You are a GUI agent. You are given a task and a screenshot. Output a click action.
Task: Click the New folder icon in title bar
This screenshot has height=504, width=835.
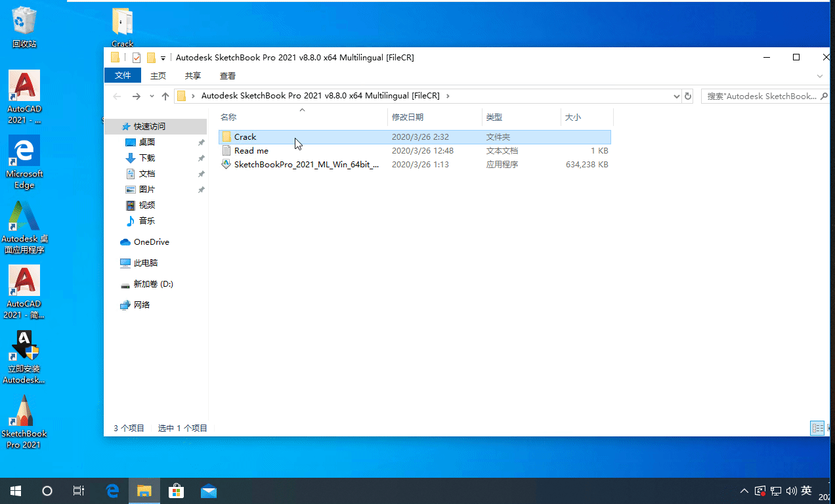pos(151,57)
